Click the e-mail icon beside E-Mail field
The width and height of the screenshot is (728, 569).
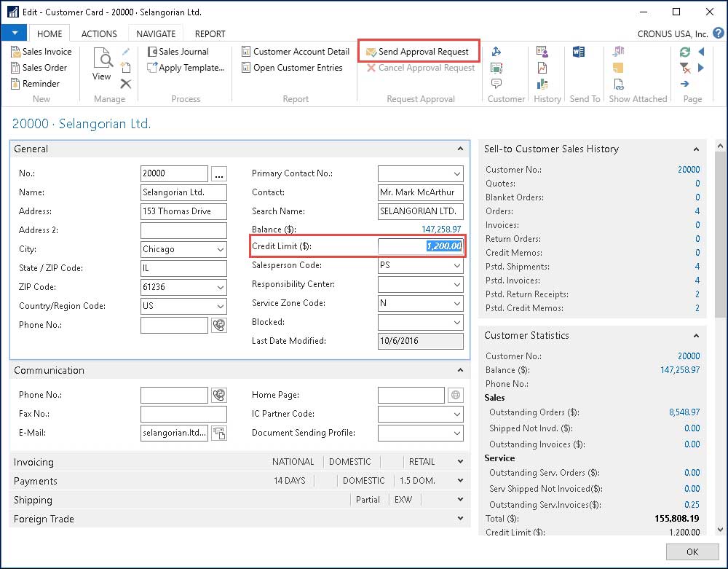pos(218,433)
